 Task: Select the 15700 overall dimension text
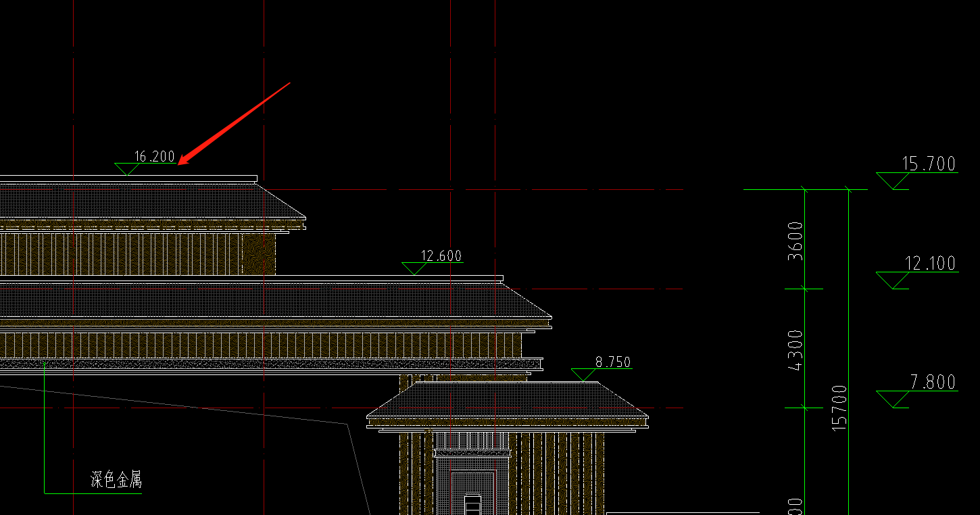[839, 408]
